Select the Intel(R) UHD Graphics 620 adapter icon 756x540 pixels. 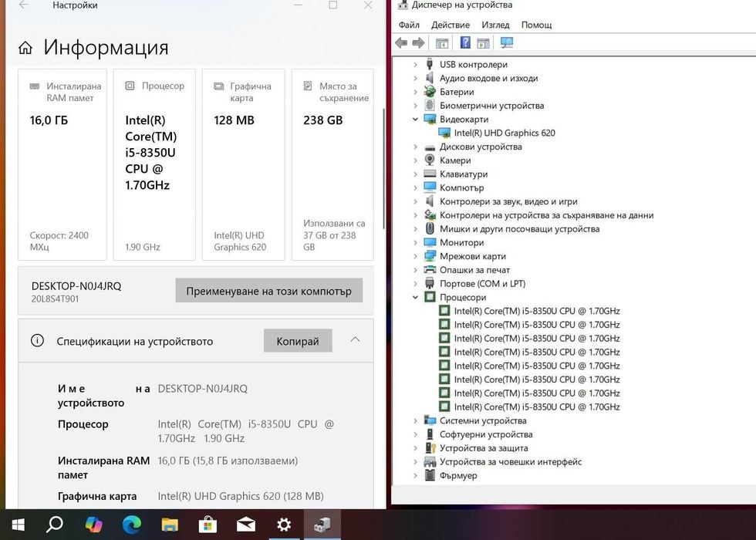(444, 133)
